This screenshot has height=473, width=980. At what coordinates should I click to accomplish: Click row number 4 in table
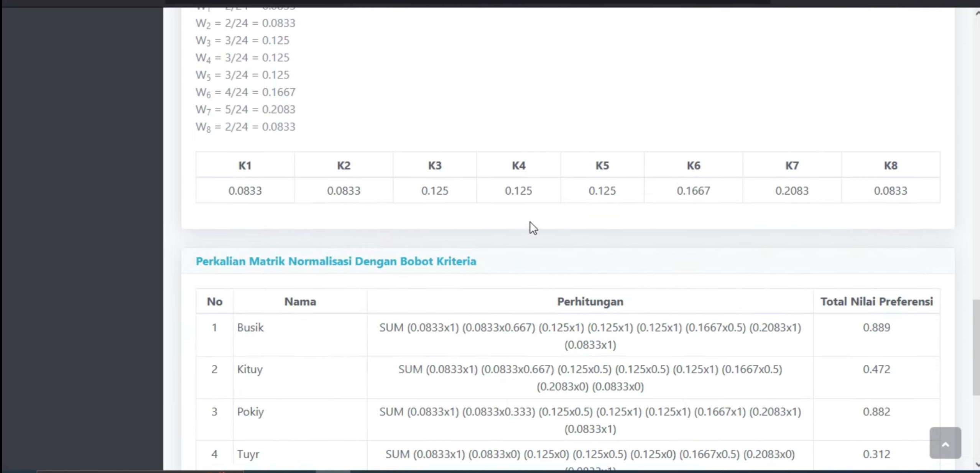pos(214,454)
